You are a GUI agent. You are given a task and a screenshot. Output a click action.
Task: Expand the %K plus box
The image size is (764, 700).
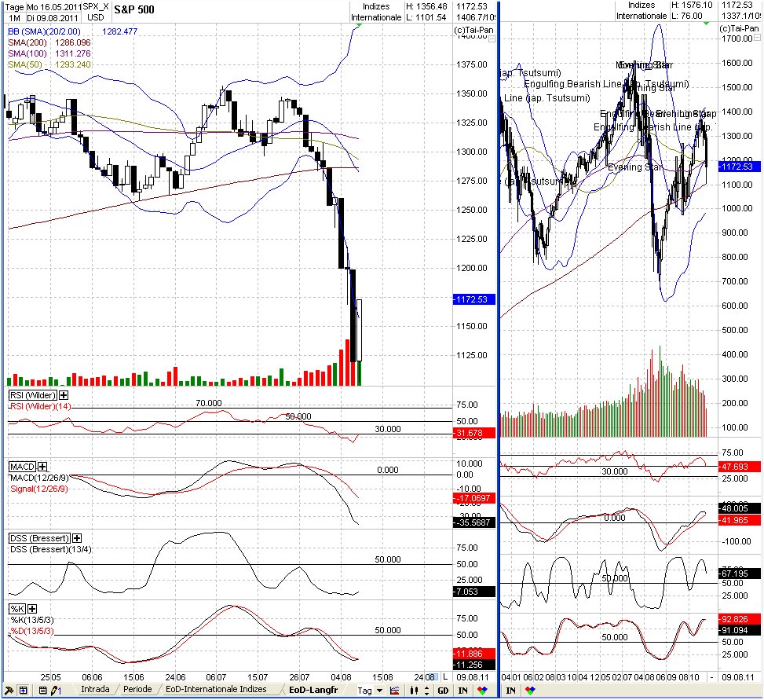(x=32, y=609)
